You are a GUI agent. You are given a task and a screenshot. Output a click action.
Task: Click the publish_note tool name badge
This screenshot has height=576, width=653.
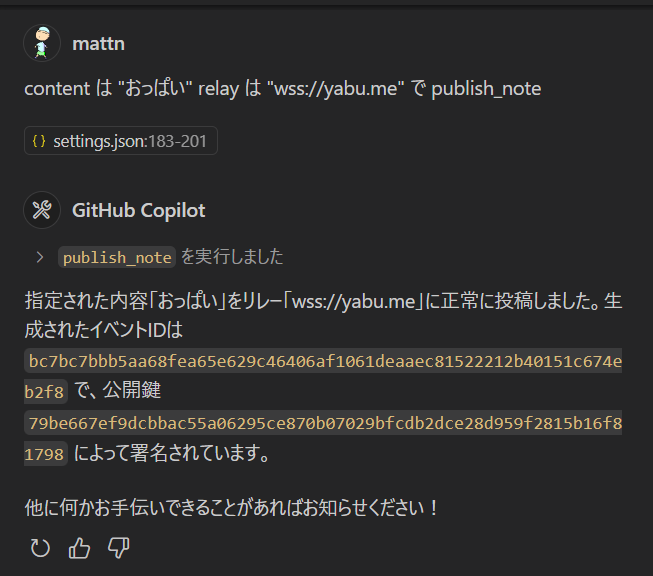[x=117, y=257]
